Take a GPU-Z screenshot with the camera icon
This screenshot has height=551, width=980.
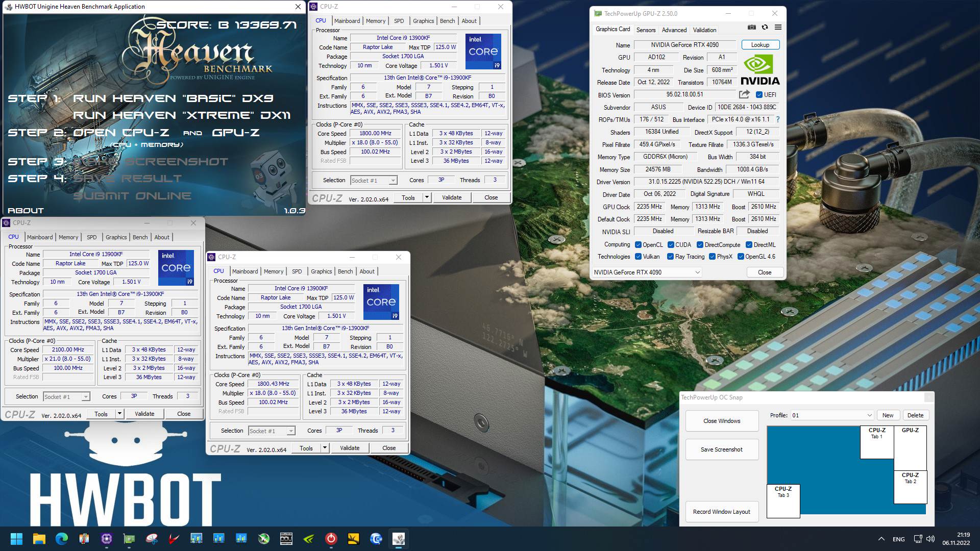751,28
